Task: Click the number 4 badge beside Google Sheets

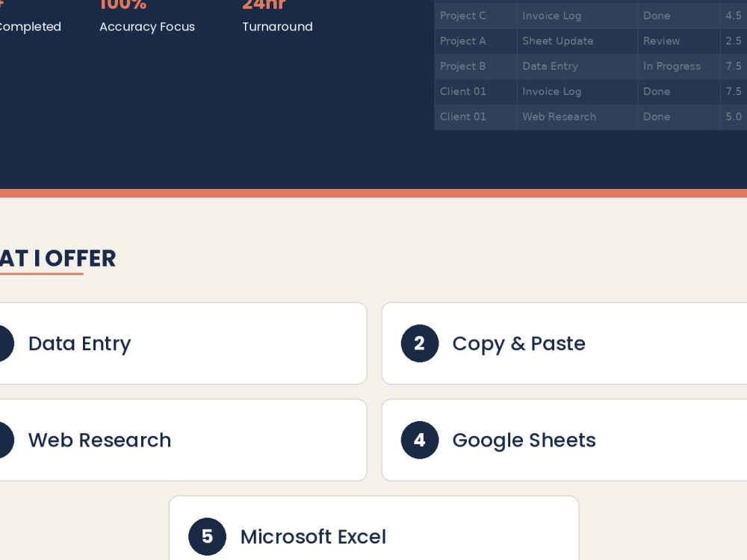Action: [x=419, y=440]
